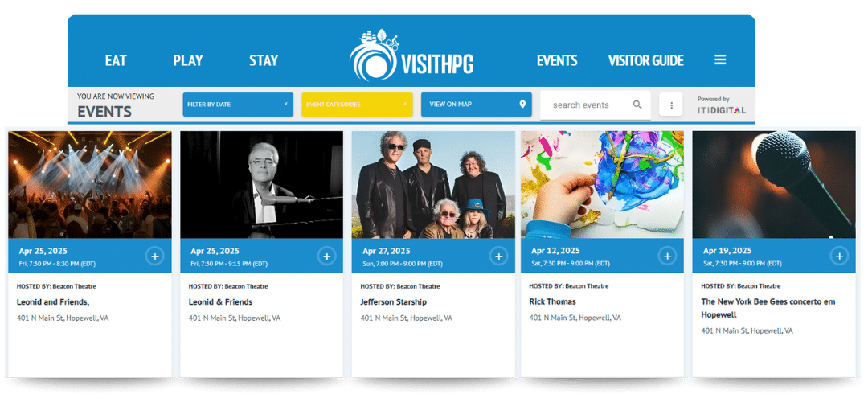
Task: Click the Powered by ITI Digital logo
Action: (x=721, y=105)
